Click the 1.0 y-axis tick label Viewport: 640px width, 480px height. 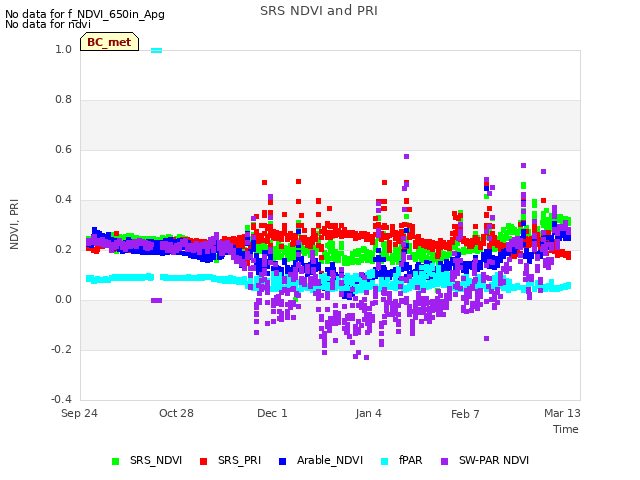pos(63,50)
